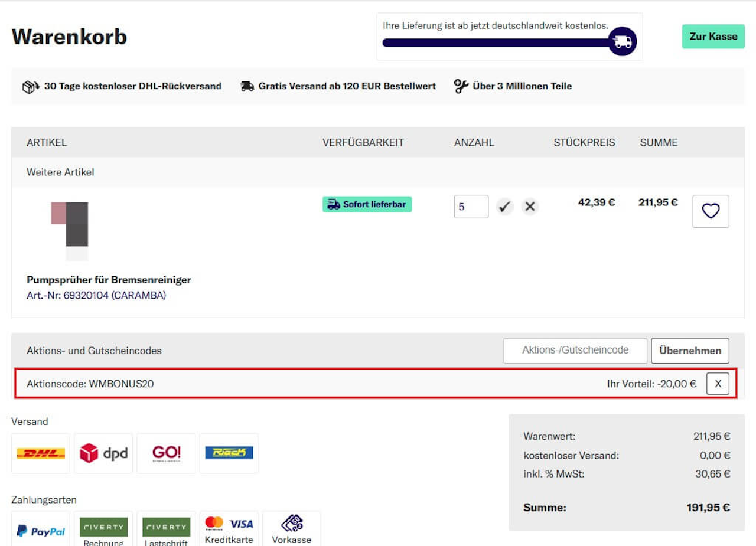This screenshot has height=546, width=756.
Task: Choose PayPal payment method
Action: [x=41, y=529]
